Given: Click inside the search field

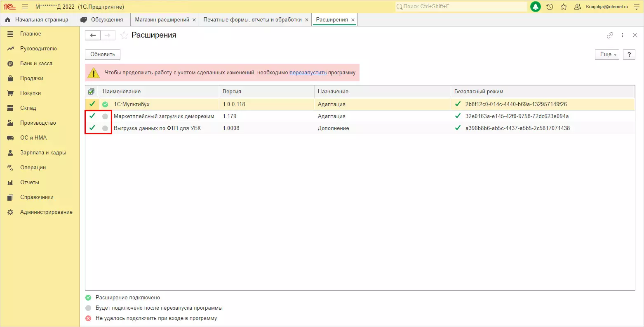Looking at the screenshot, I should click(x=461, y=7).
